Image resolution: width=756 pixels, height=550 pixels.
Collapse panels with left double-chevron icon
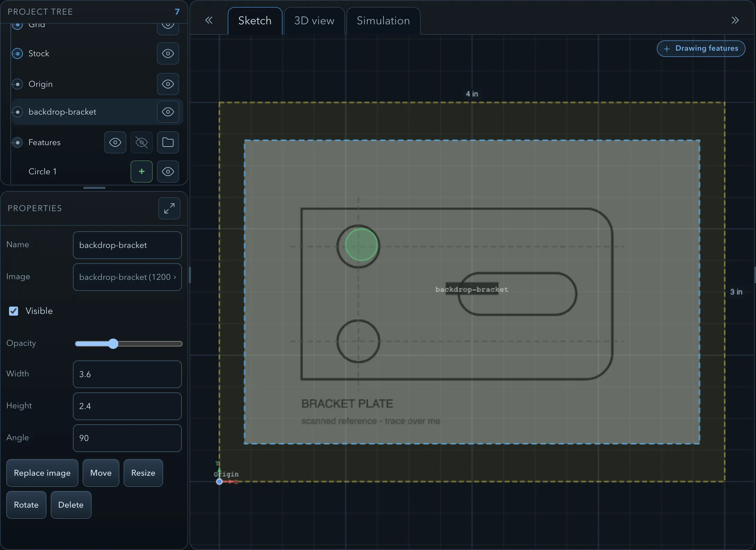pyautogui.click(x=209, y=20)
